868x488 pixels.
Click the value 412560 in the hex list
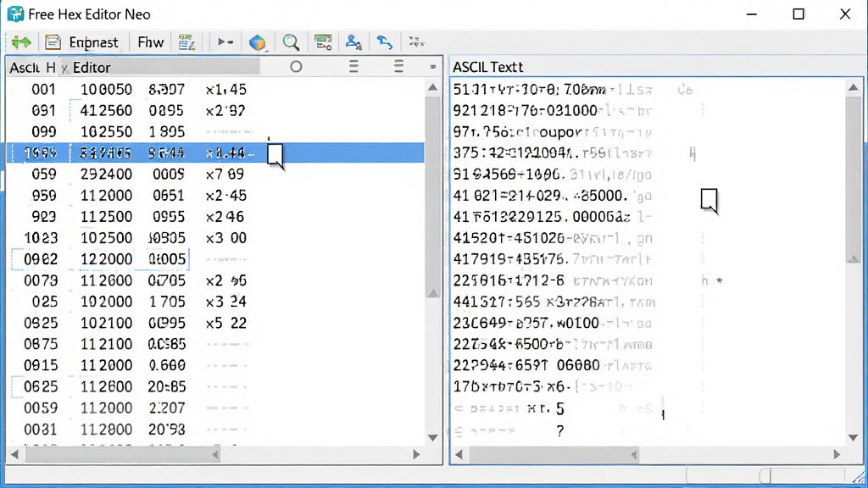tap(106, 111)
